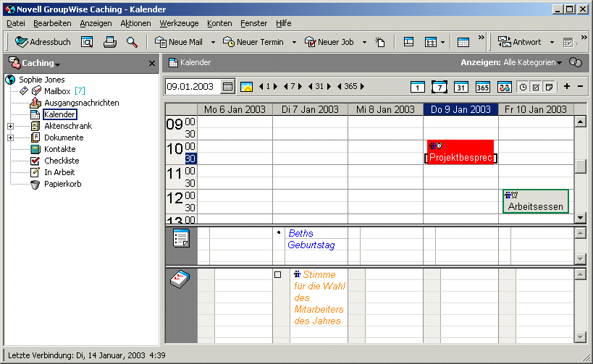Image resolution: width=593 pixels, height=364 pixels.
Task: Open the view layout icon dropdown arrow
Action: click(x=442, y=43)
